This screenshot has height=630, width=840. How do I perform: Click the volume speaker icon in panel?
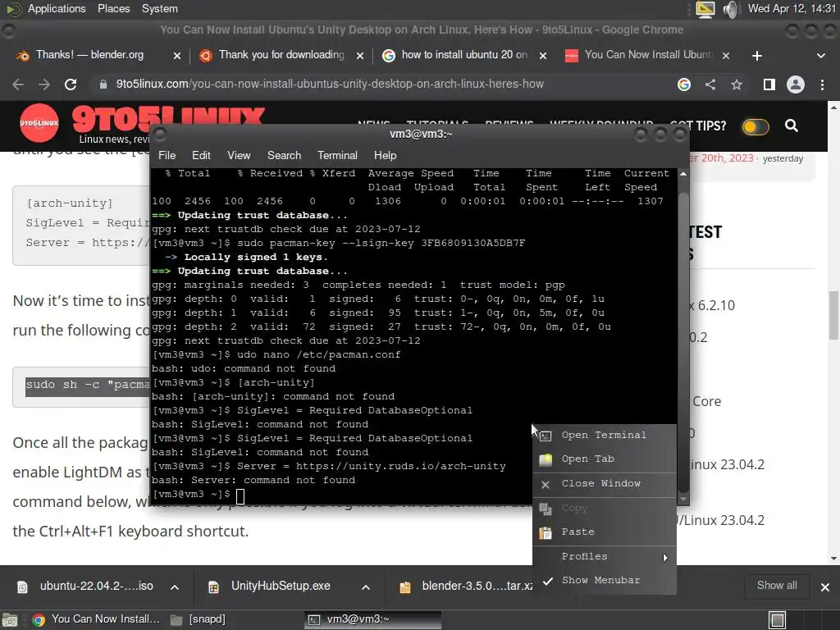pyautogui.click(x=731, y=9)
